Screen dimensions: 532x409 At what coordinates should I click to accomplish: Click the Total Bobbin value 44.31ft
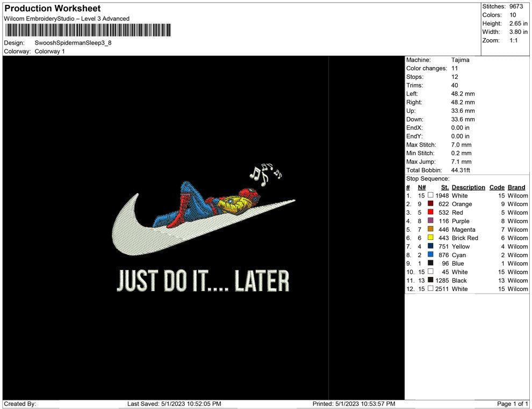[461, 170]
